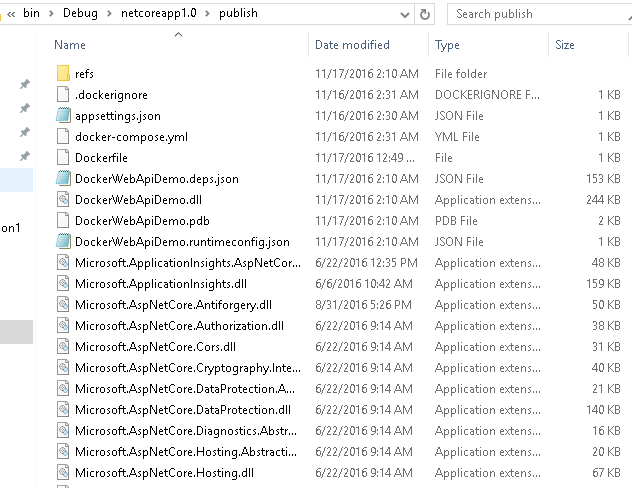
Task: Click the 6/6/2016 10:42 AM date cell
Action: point(364,284)
